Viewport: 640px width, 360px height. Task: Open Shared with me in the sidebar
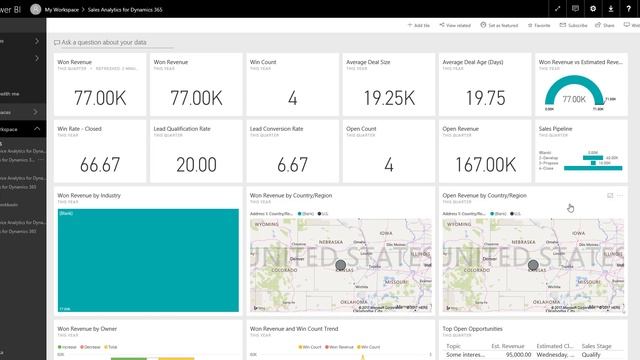pyautogui.click(x=10, y=94)
